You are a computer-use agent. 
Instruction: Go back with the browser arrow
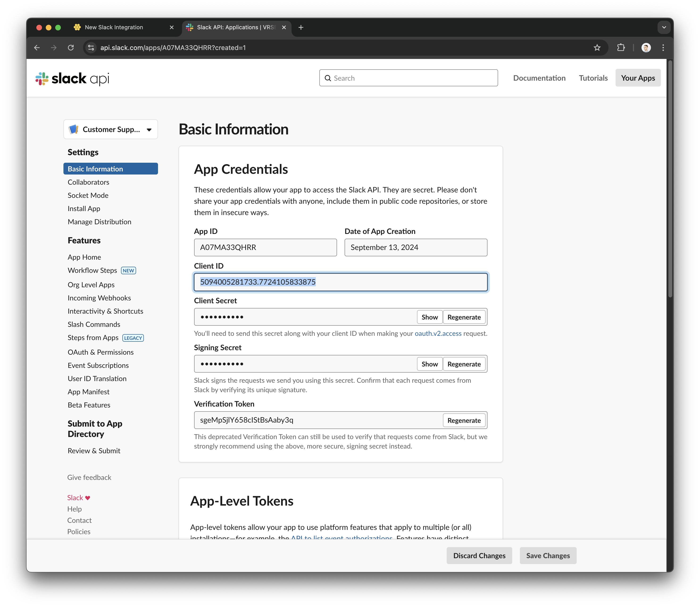click(x=37, y=48)
